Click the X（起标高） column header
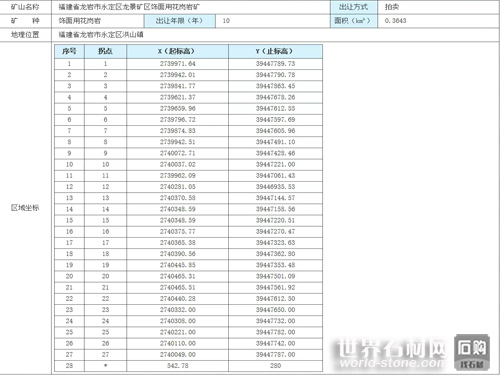 (x=177, y=51)
